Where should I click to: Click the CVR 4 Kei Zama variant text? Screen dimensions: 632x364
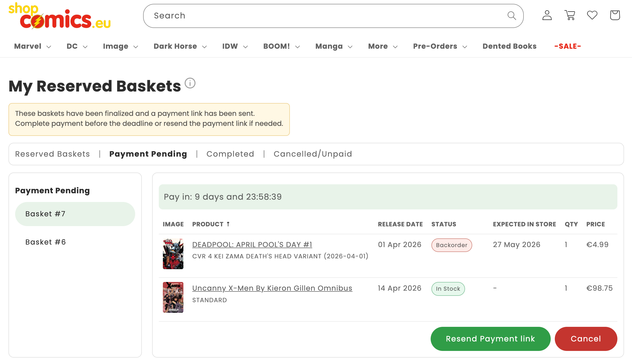click(x=280, y=256)
